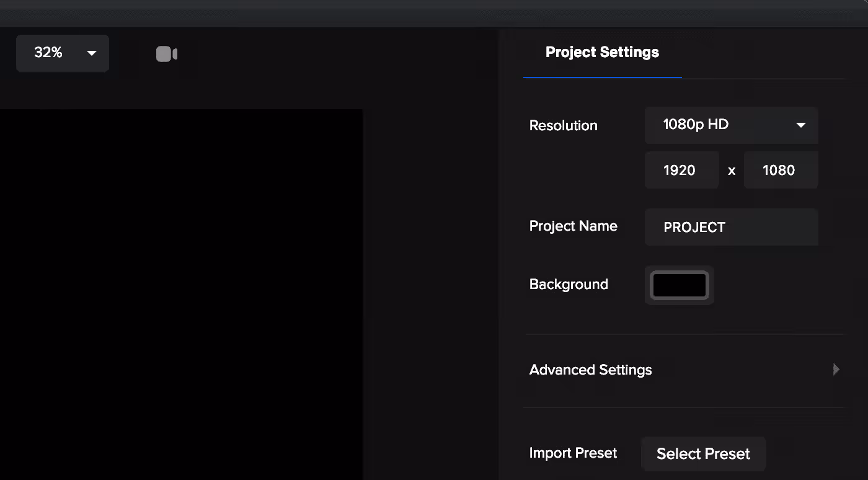Image resolution: width=868 pixels, height=480 pixels.
Task: Click the width field showing 1920
Action: (681, 171)
